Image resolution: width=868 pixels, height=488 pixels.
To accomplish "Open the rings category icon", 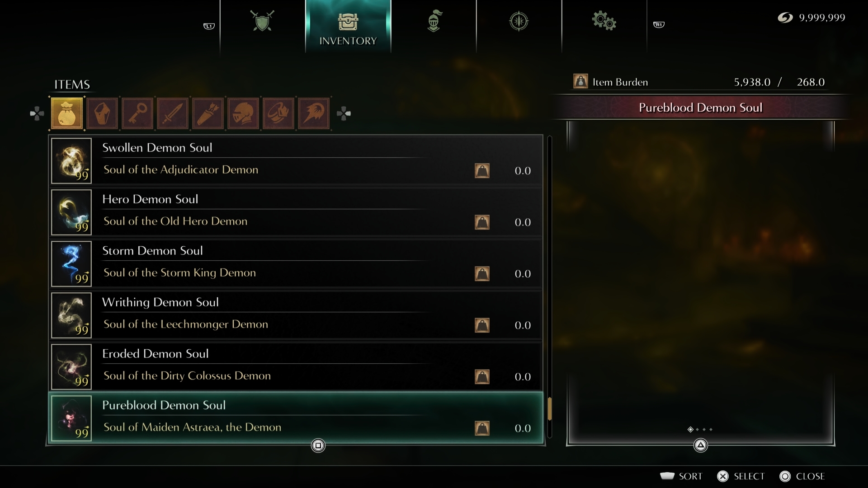I will coord(278,113).
